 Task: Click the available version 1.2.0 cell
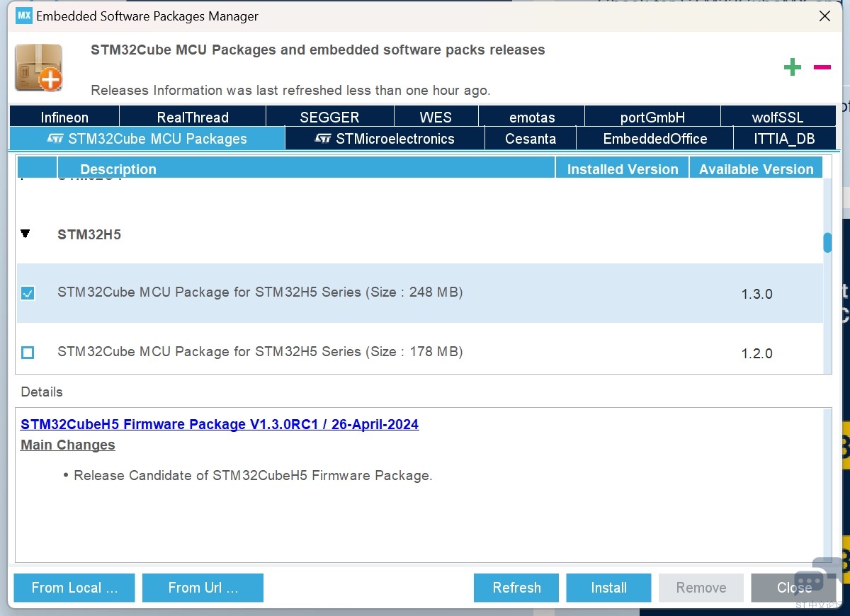tap(756, 353)
